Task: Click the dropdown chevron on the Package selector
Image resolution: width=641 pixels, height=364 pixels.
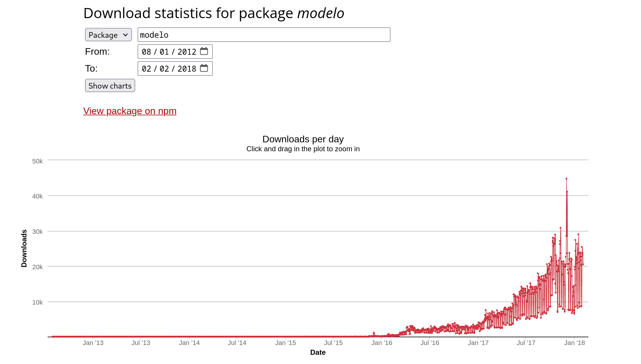Action: point(125,35)
